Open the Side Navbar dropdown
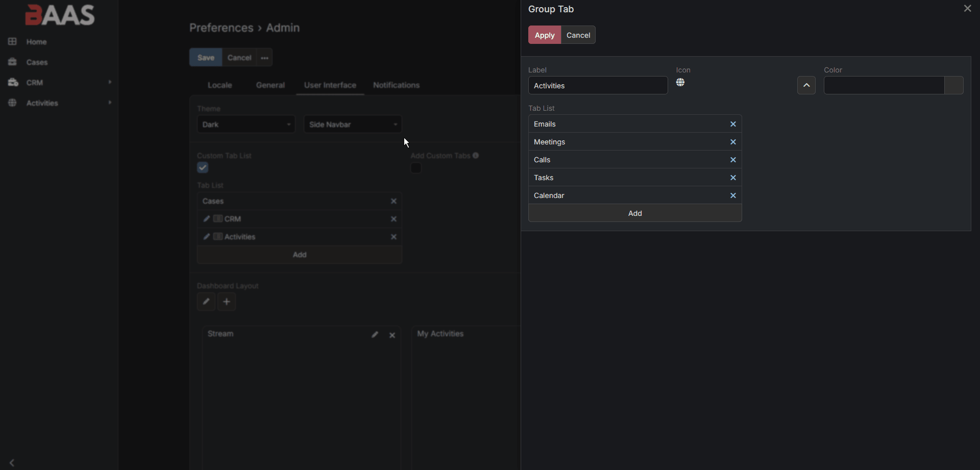 (352, 124)
